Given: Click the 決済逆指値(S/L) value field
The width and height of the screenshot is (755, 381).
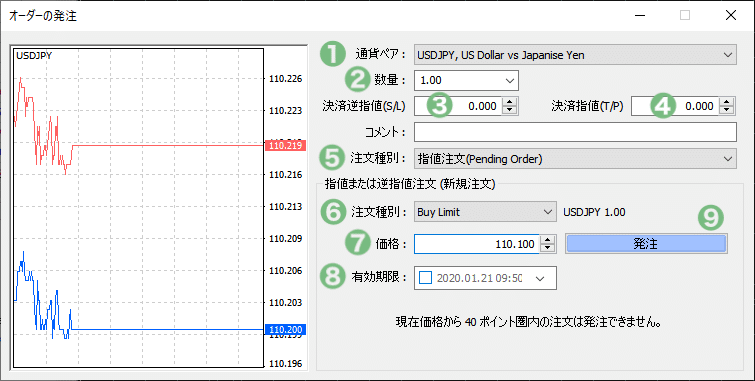Looking at the screenshot, I should (x=458, y=106).
